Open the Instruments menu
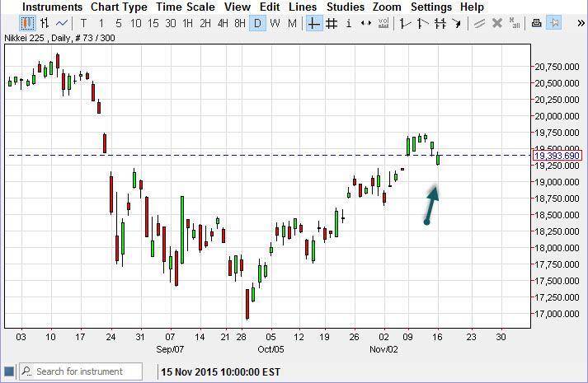This screenshot has height=383, width=588. tap(52, 7)
